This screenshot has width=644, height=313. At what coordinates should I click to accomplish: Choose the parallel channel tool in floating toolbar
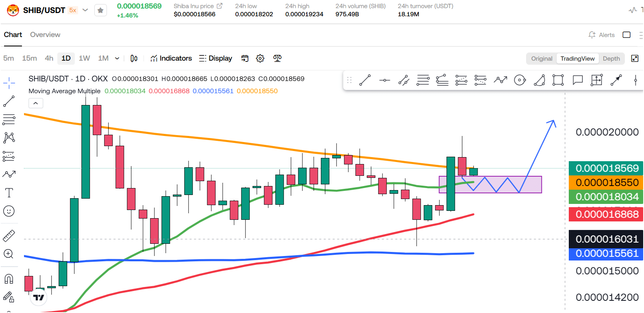(404, 80)
